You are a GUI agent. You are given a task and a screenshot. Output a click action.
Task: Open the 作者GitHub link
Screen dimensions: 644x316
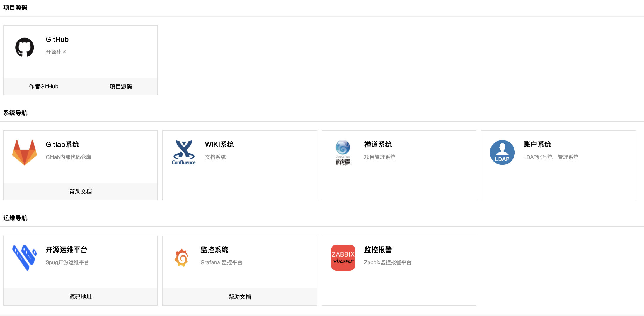(44, 86)
